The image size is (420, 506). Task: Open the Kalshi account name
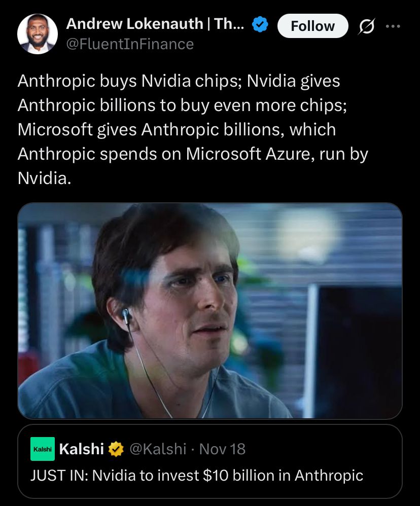82,449
